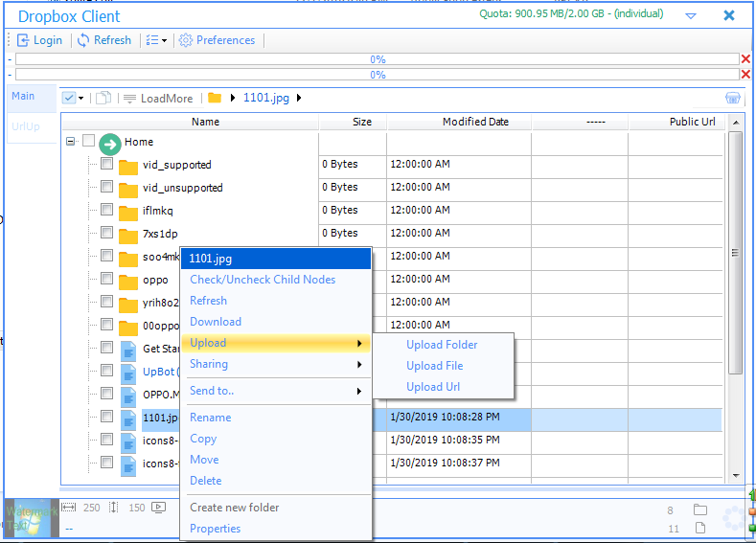Expand the breadcrumb arrow before 1101.jpg
The image size is (756, 543).
[x=233, y=98]
